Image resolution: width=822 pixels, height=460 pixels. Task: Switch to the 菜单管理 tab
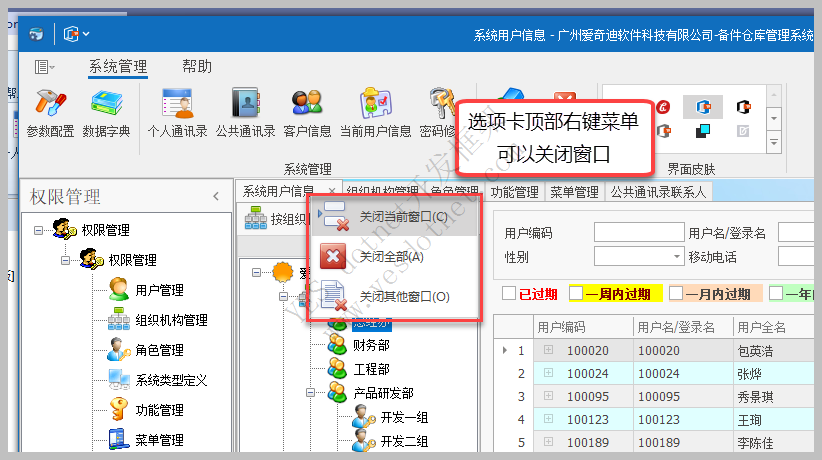click(575, 192)
